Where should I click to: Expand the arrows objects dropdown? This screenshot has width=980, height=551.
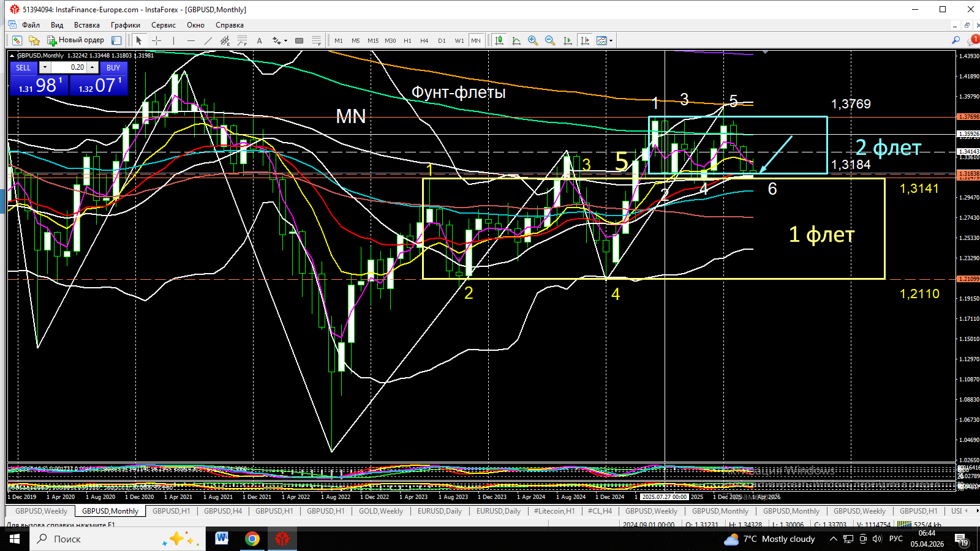[x=285, y=41]
